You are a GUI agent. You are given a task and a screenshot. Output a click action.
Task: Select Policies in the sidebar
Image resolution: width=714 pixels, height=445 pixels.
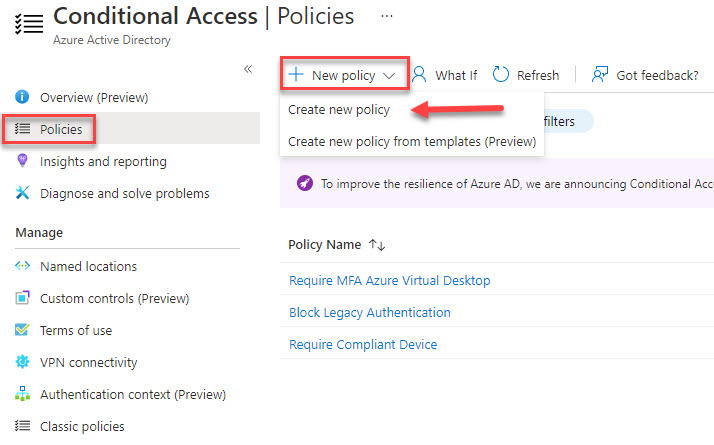(x=61, y=129)
